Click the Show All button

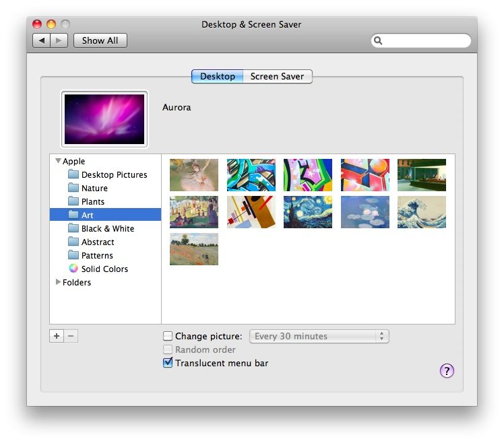[100, 40]
